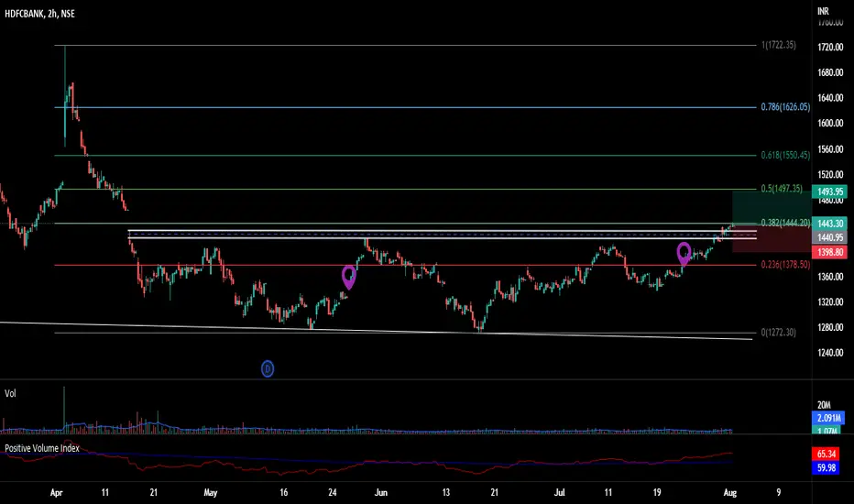Open the INR currency label
854x504 pixels.
tap(823, 11)
